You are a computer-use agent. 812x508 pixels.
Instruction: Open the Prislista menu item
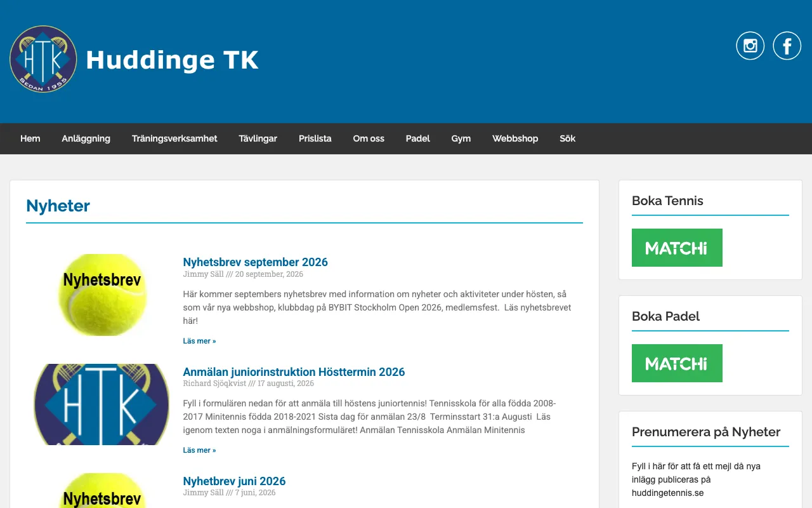(315, 138)
